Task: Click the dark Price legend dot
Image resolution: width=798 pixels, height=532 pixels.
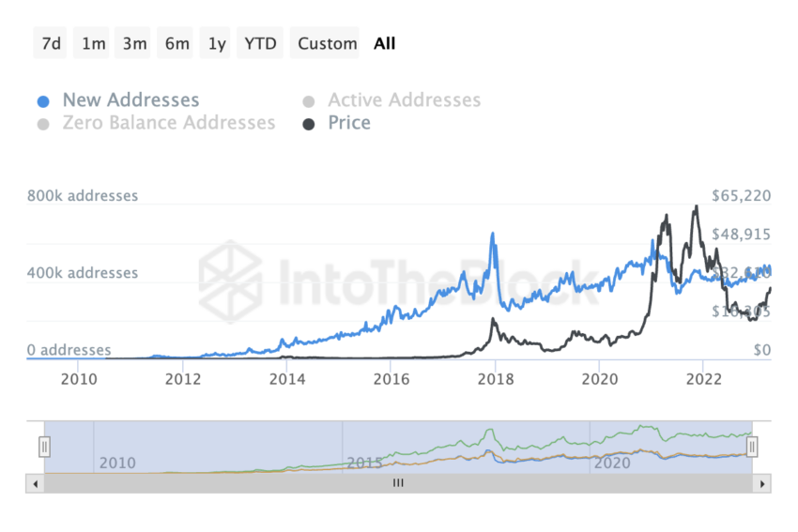Action: 309,124
